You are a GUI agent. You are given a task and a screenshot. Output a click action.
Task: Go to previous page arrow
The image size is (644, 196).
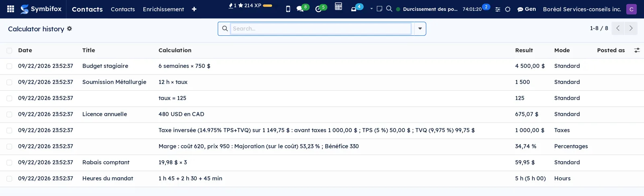coord(618,28)
